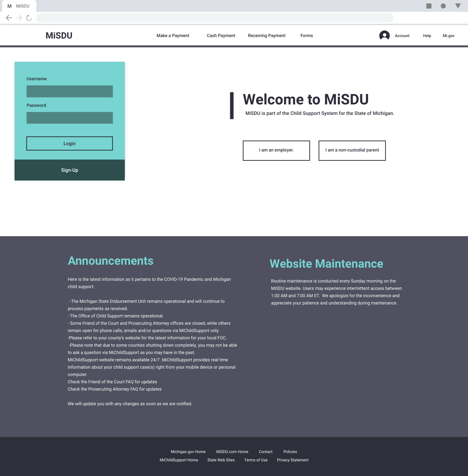Focus the Password input field
The width and height of the screenshot is (468, 476).
(69, 118)
